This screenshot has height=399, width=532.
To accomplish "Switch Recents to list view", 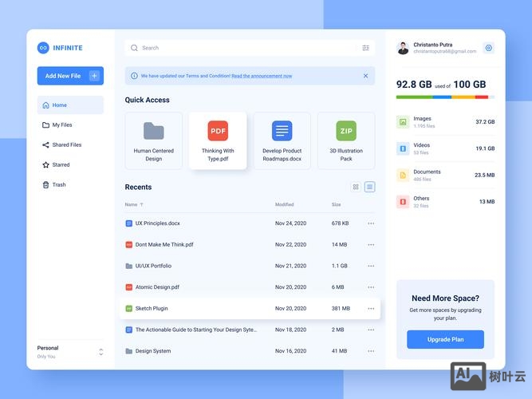I will (x=369, y=187).
